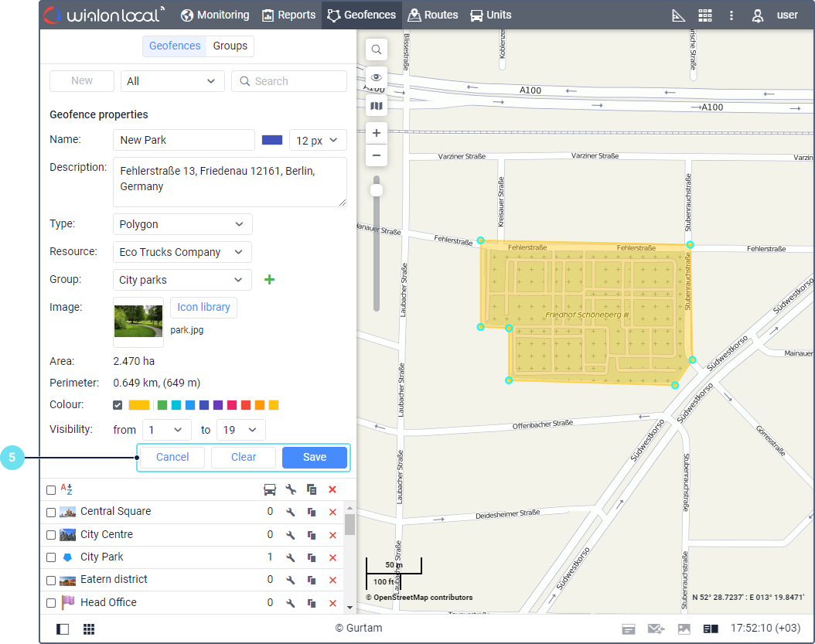Image resolution: width=815 pixels, height=644 pixels.
Task: Click the map search magnifier icon
Action: (x=377, y=50)
